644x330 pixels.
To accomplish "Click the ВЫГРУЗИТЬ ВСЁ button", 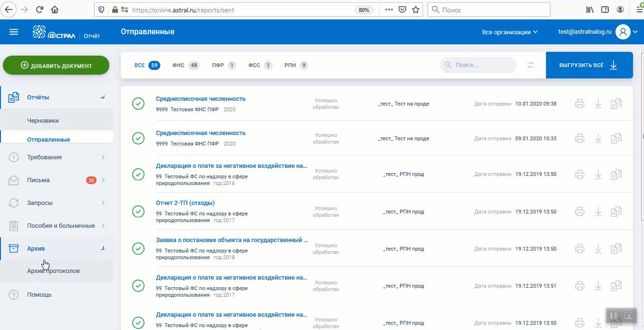I will [x=589, y=65].
